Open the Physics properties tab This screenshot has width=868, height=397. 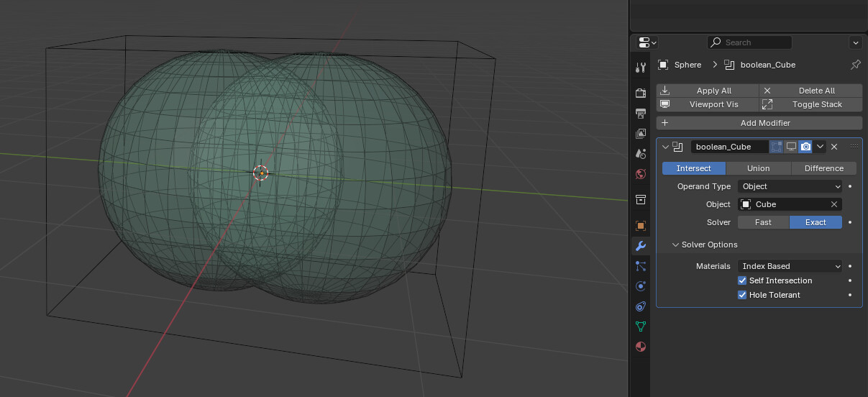640,286
